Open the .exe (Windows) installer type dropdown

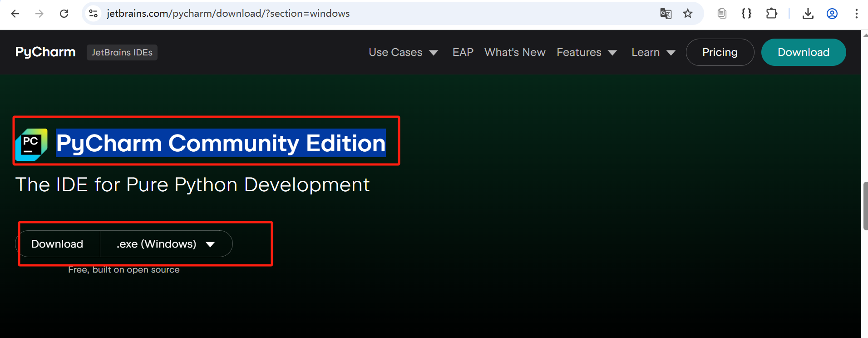coord(166,244)
